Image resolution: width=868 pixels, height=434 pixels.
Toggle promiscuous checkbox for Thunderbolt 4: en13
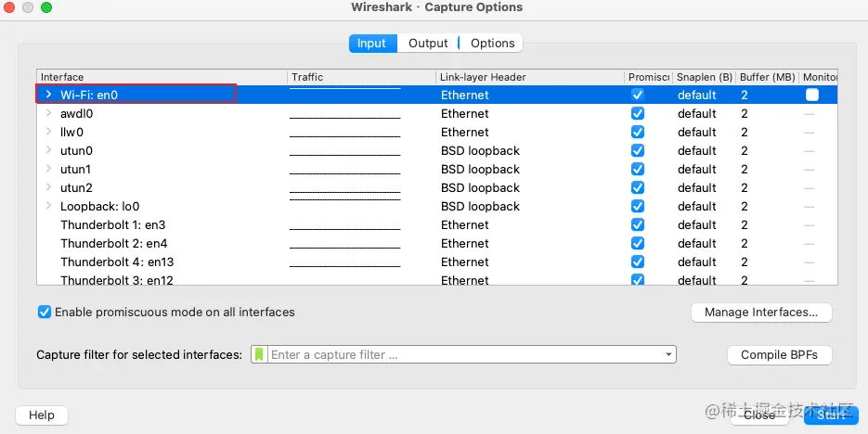point(638,262)
